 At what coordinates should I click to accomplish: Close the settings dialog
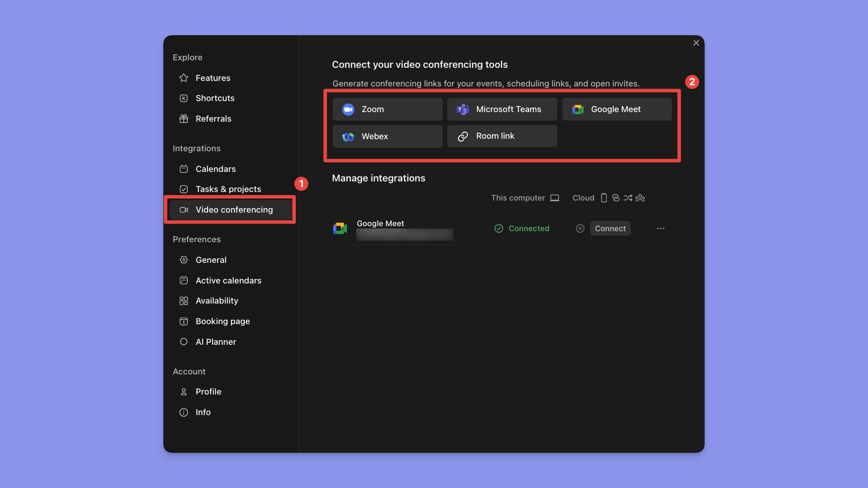[x=696, y=43]
